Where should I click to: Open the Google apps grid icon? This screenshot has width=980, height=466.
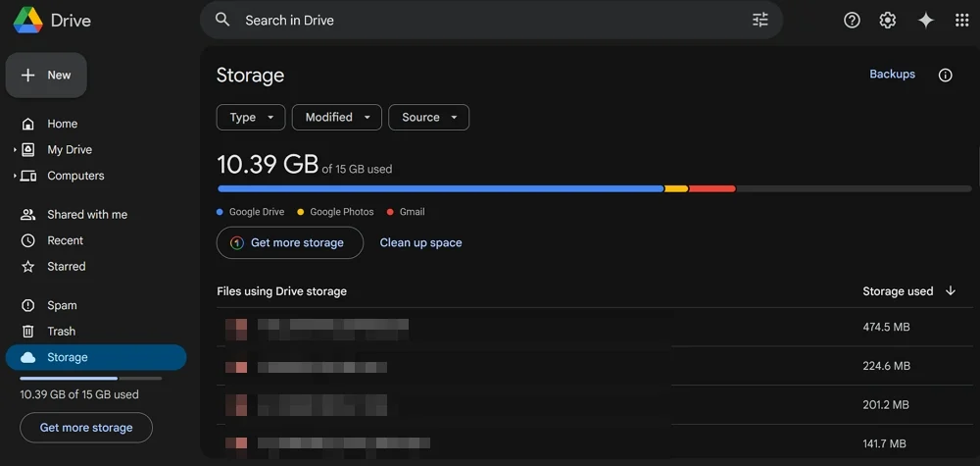tap(961, 20)
